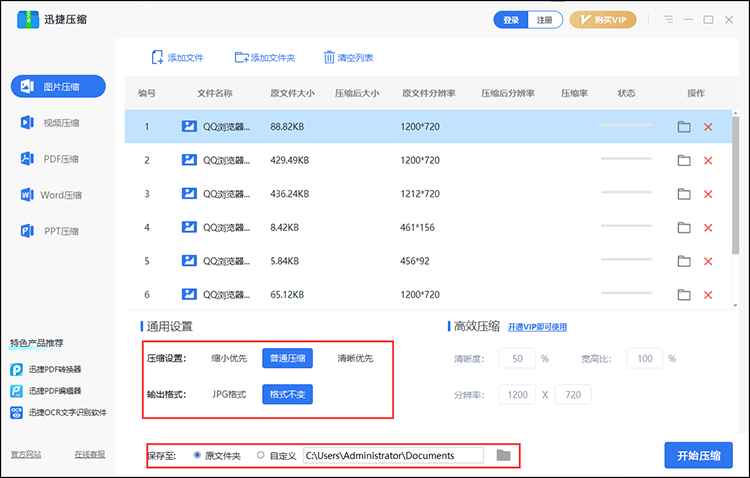
Task: Click the 迅捷压缩 app logo
Action: 28,20
